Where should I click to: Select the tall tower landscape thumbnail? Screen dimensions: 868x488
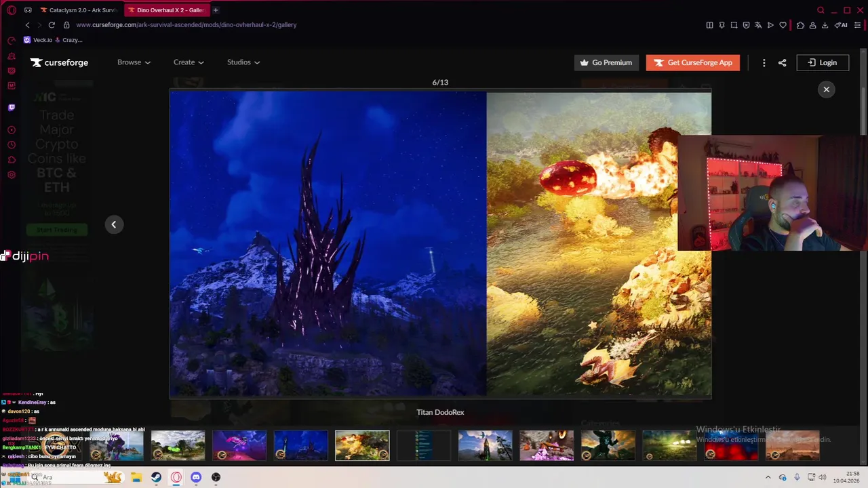pyautogui.click(x=485, y=445)
